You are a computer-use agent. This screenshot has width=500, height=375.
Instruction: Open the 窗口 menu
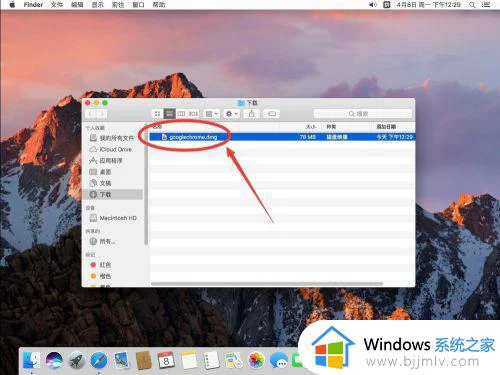tap(138, 5)
